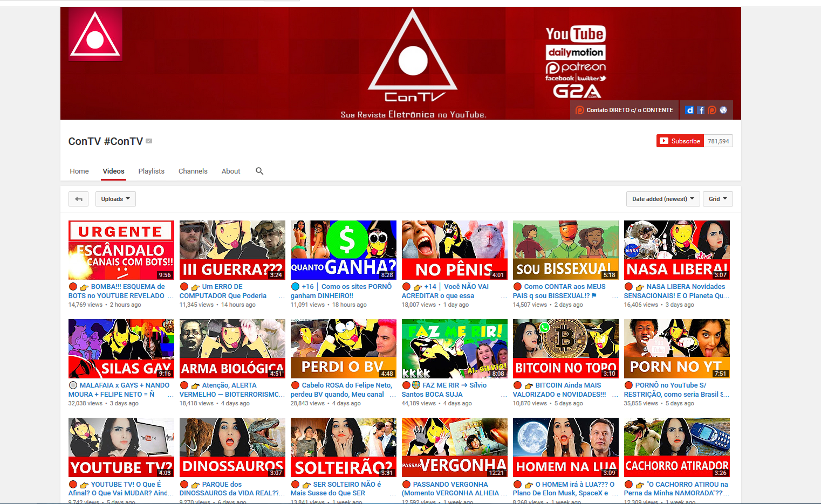Click the verified badge next to ConTV
Viewport: 821px width, 504px height.
pos(149,141)
